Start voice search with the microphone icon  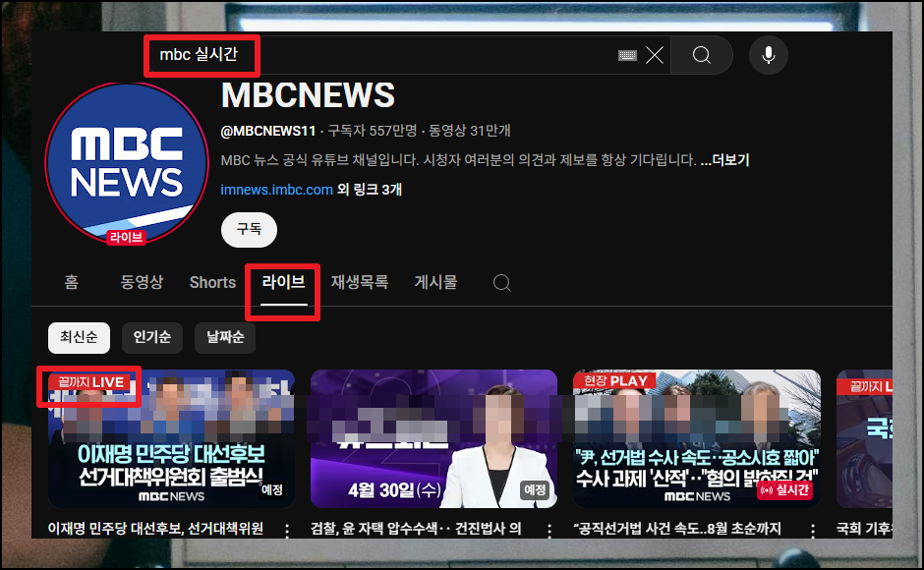[769, 55]
